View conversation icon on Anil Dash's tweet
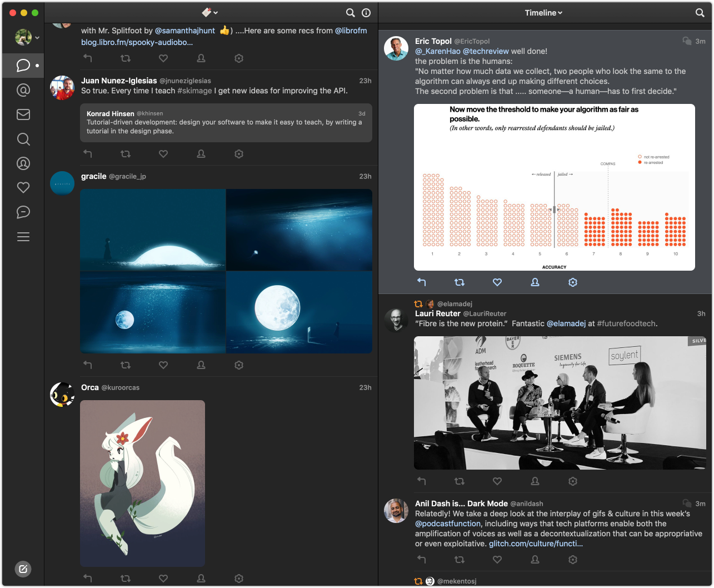This screenshot has height=588, width=714. (687, 504)
